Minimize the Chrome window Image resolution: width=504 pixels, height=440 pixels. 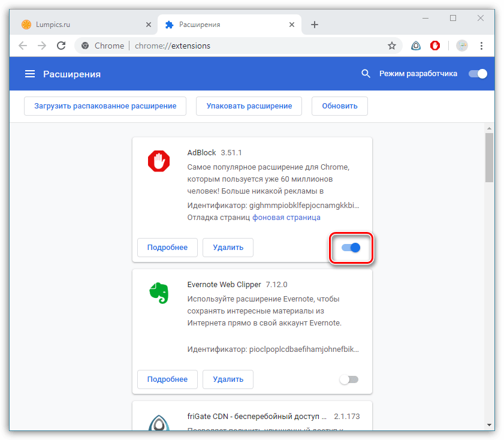[425, 19]
